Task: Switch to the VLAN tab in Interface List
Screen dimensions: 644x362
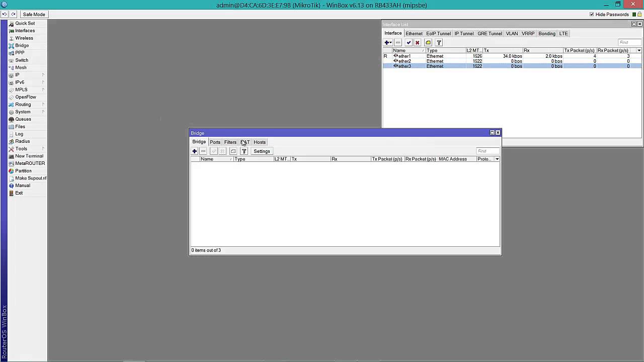Action: (512, 34)
